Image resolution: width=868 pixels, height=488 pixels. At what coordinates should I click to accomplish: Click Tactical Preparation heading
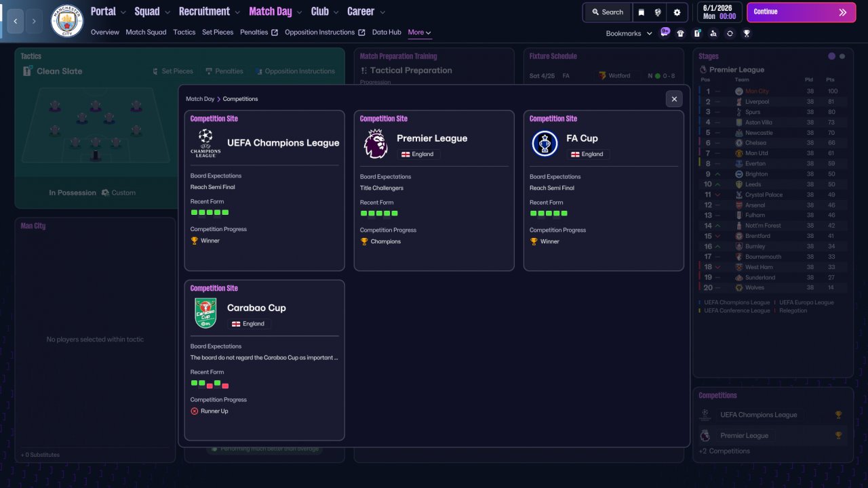point(411,70)
